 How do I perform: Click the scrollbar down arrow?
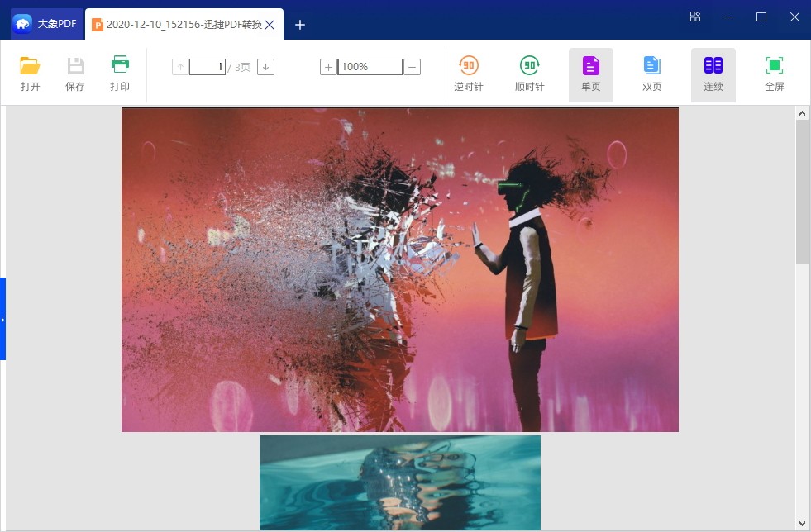(x=802, y=523)
